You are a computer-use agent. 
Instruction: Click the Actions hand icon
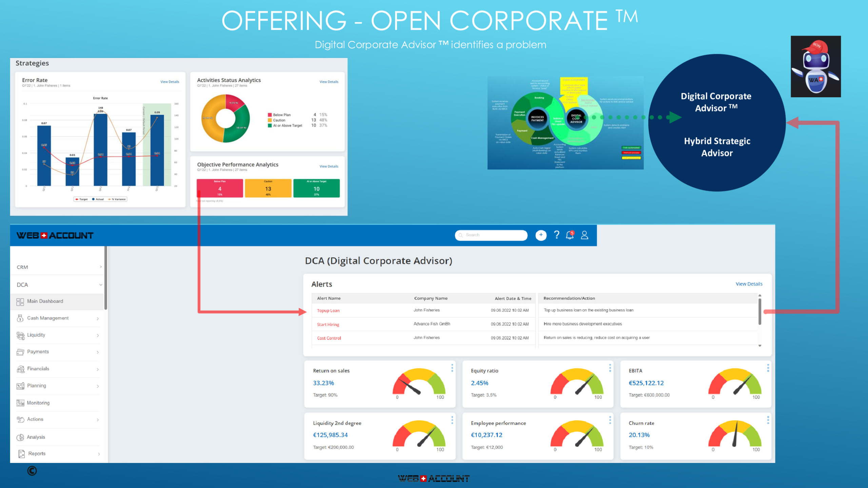(20, 420)
